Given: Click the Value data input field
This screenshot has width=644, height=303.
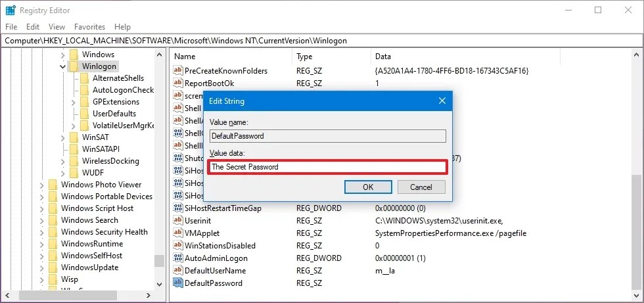Looking at the screenshot, I should [327, 167].
